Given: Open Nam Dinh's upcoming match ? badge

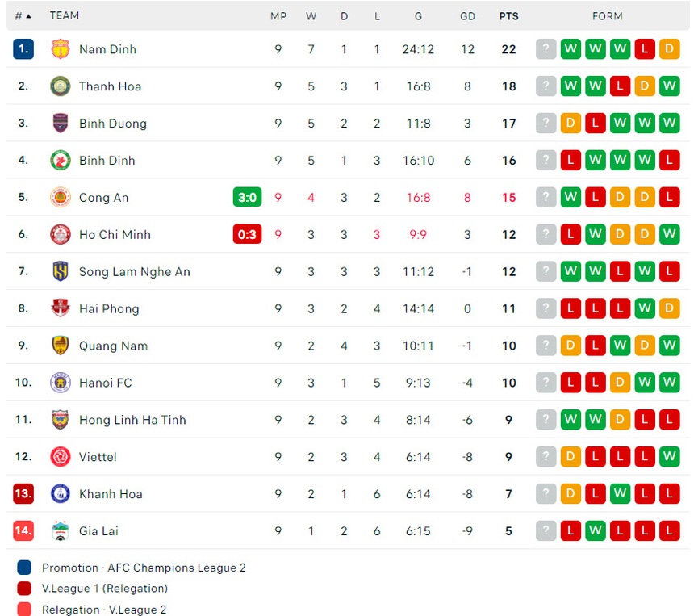Looking at the screenshot, I should [x=546, y=48].
